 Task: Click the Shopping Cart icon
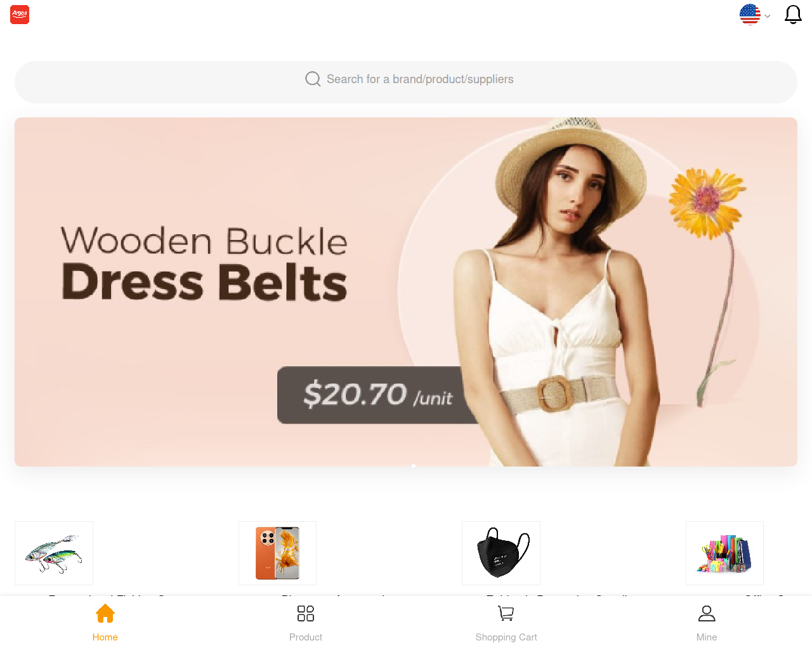click(x=506, y=613)
